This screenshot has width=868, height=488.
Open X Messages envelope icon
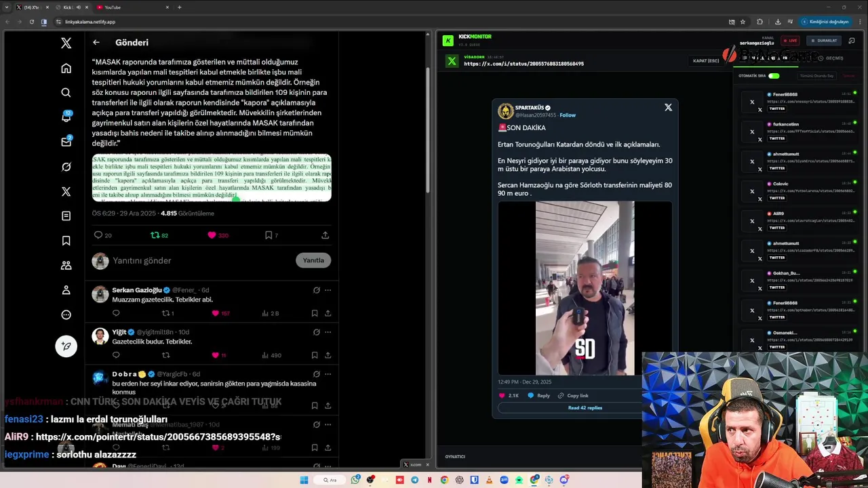pyautogui.click(x=66, y=142)
